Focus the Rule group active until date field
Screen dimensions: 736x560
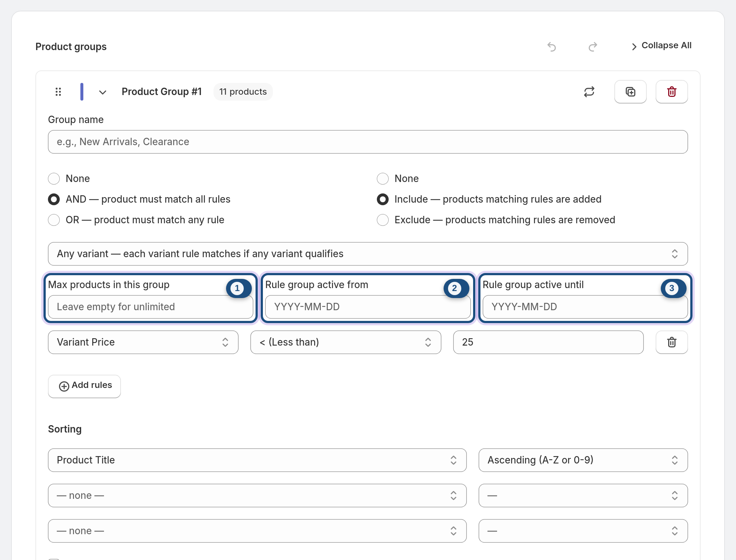585,307
